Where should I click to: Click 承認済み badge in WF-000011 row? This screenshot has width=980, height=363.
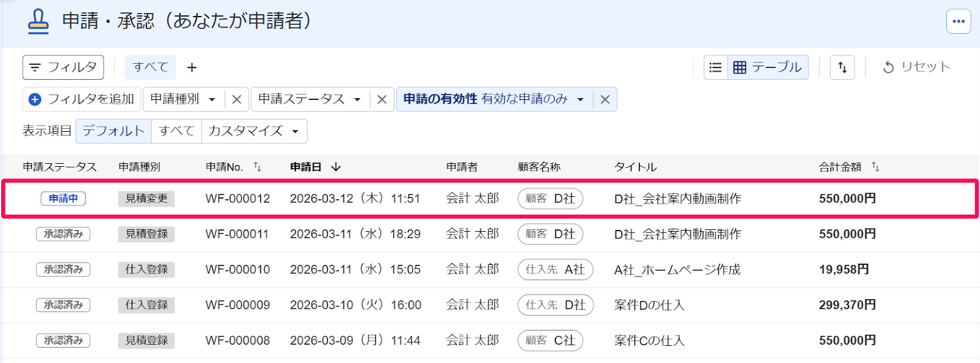(63, 234)
